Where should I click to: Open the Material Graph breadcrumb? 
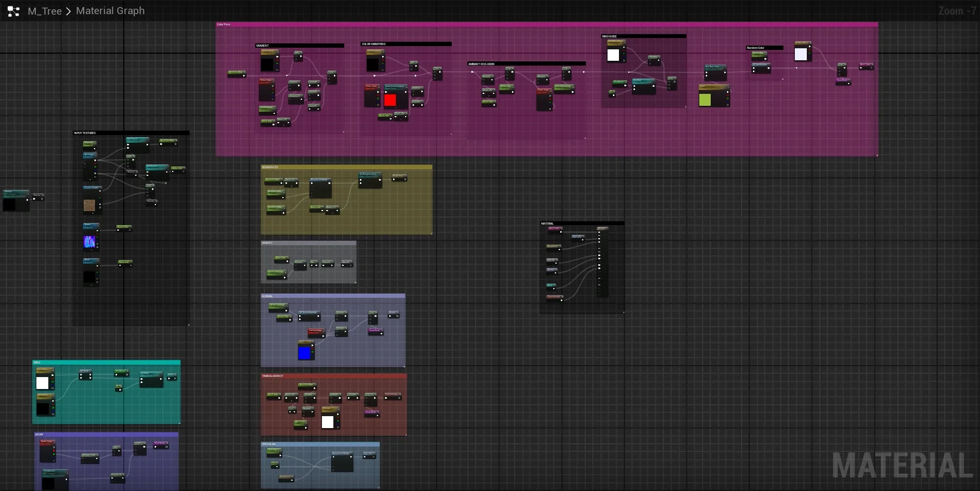110,11
